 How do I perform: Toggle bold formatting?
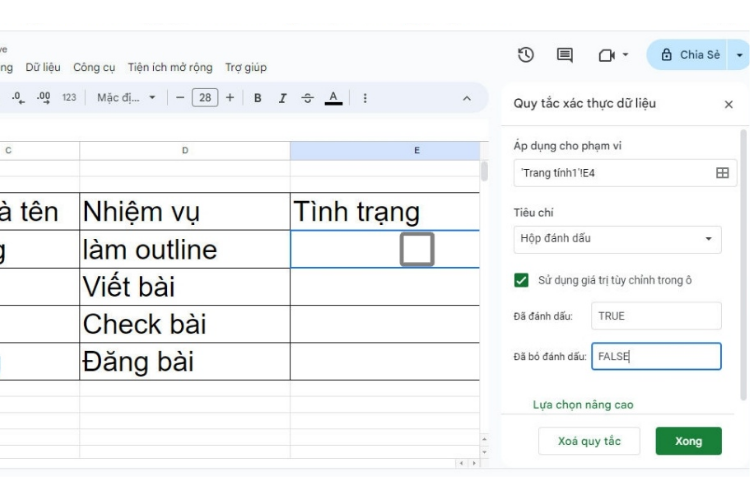[258, 98]
